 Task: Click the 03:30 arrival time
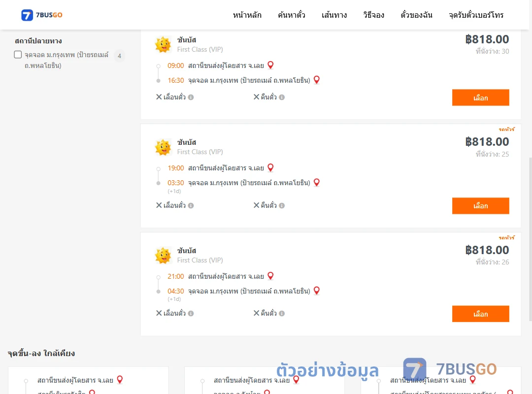176,183
